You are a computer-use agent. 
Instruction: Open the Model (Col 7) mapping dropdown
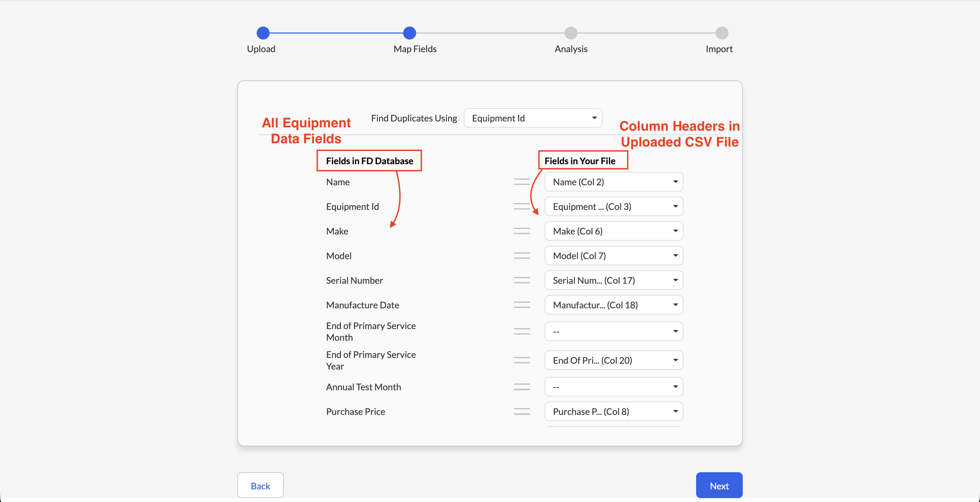614,256
